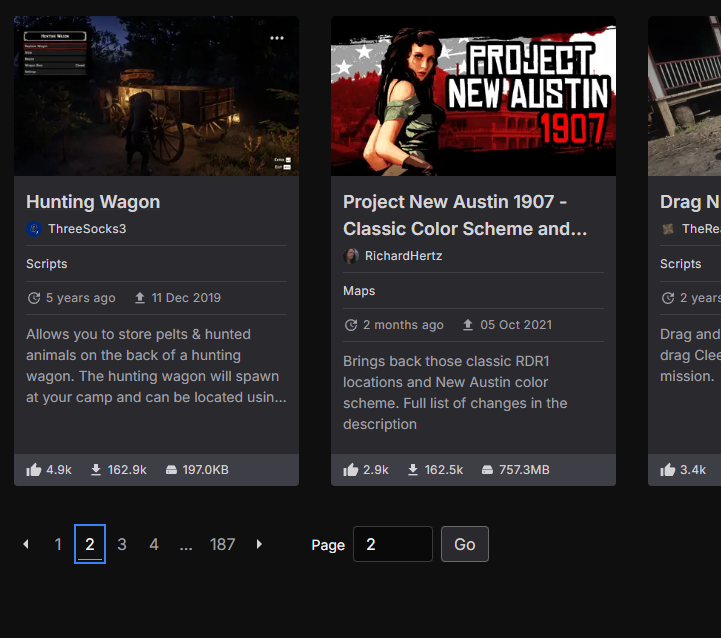Click Project New Austin description text
The width and height of the screenshot is (721, 638).
pyautogui.click(x=455, y=393)
